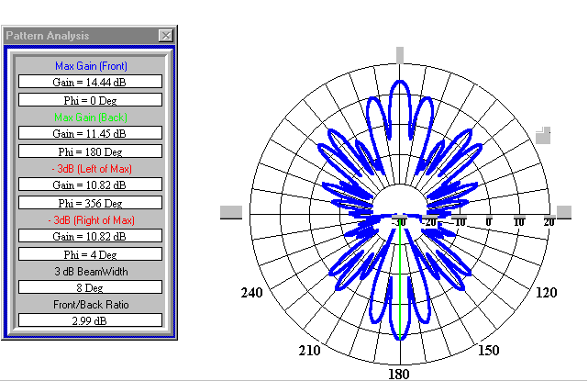This screenshot has width=588, height=381.
Task: Click the 0 radial scale label
Action: (489, 222)
